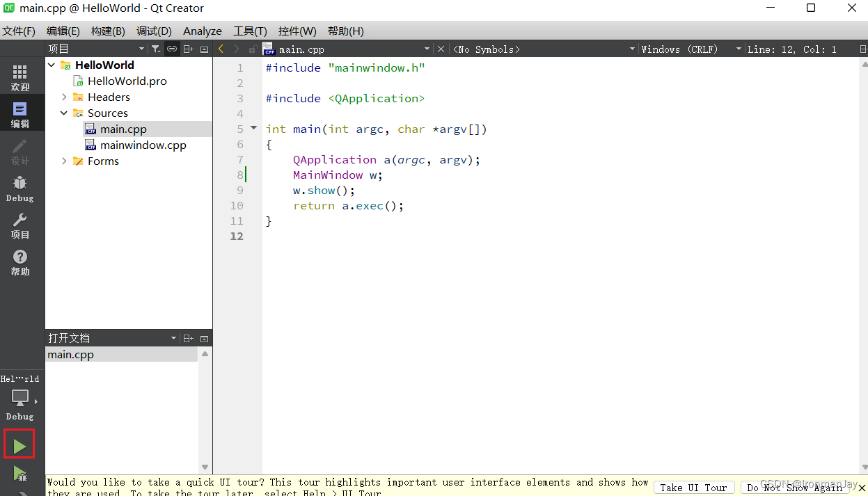The width and height of the screenshot is (868, 496).
Task: Click the Line: 12, Col: 1 indicator
Action: point(792,49)
